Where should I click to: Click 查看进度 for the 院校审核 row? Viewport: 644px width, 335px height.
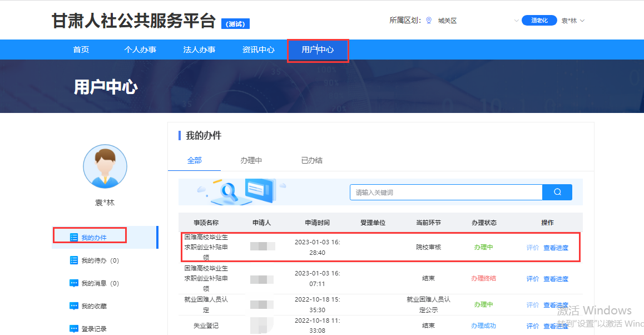(556, 248)
